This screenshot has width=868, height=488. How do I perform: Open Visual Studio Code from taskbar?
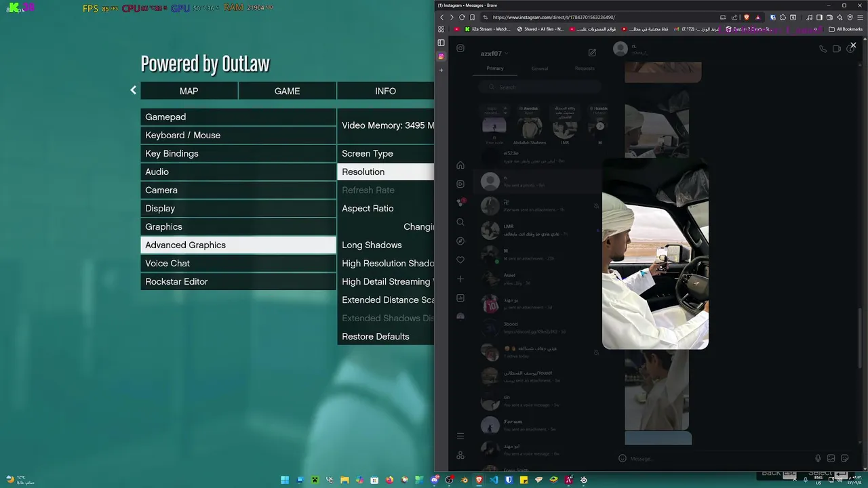[494, 480]
